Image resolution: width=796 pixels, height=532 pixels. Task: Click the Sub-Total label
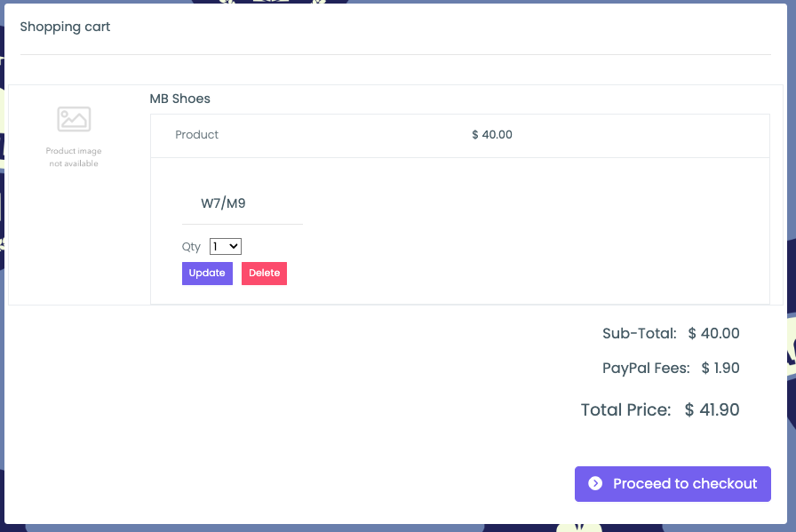point(639,333)
